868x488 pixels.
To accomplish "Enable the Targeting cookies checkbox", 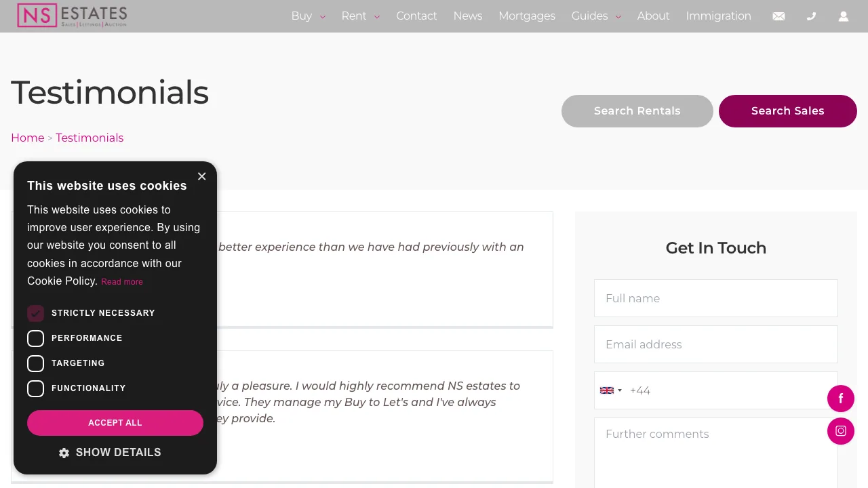I will [x=35, y=363].
